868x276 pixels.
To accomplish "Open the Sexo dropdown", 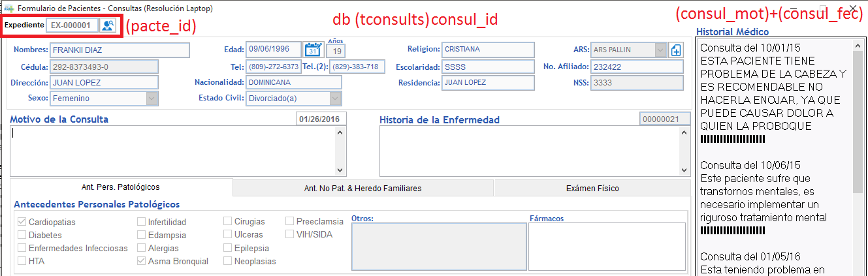I will (152, 99).
